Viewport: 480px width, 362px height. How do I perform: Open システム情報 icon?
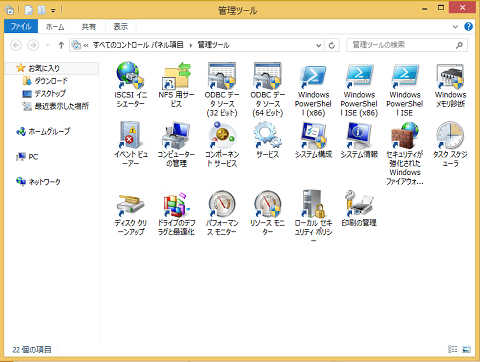(359, 140)
